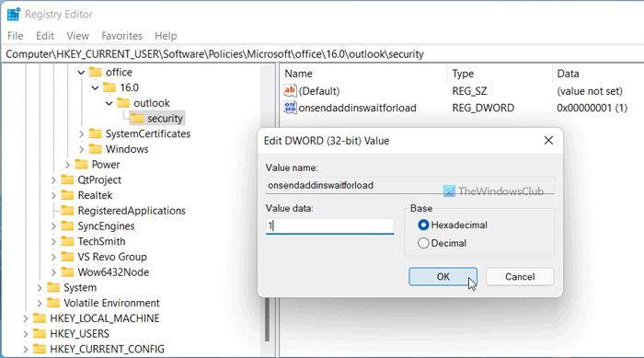Click the office folder icon
The height and width of the screenshot is (358, 644).
(x=96, y=72)
